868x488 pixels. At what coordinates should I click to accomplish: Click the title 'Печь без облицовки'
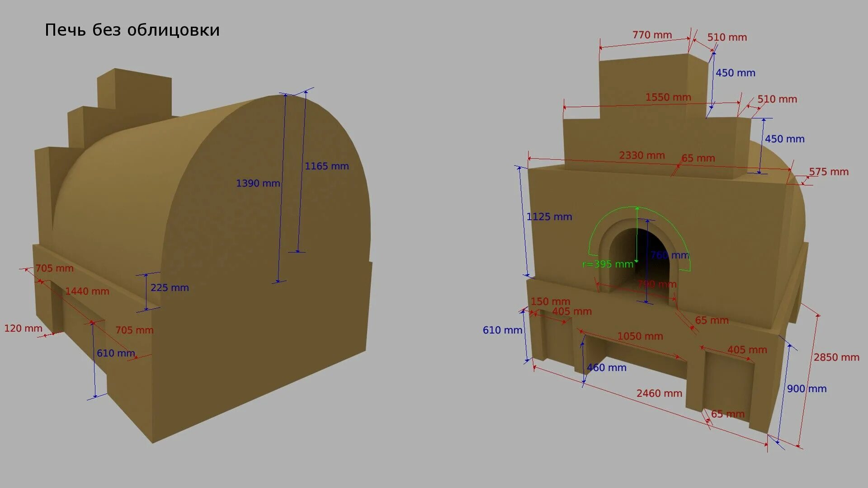132,30
